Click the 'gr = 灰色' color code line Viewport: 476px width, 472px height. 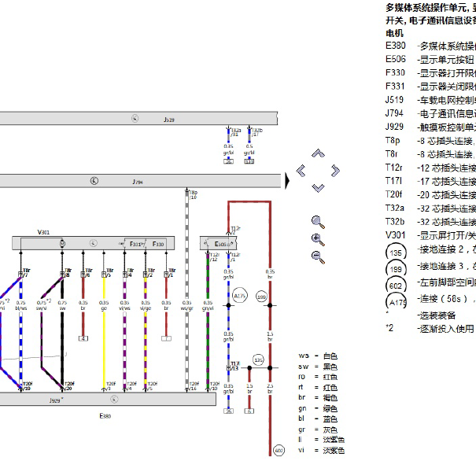[318, 430]
